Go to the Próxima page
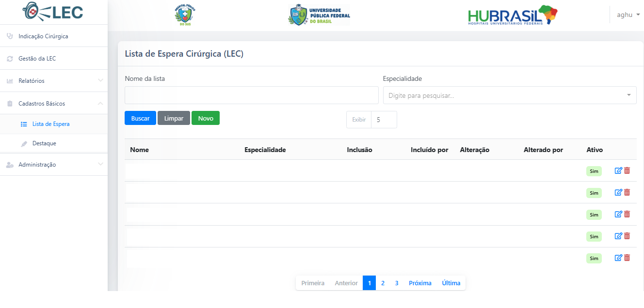The image size is (644, 308). (x=420, y=283)
